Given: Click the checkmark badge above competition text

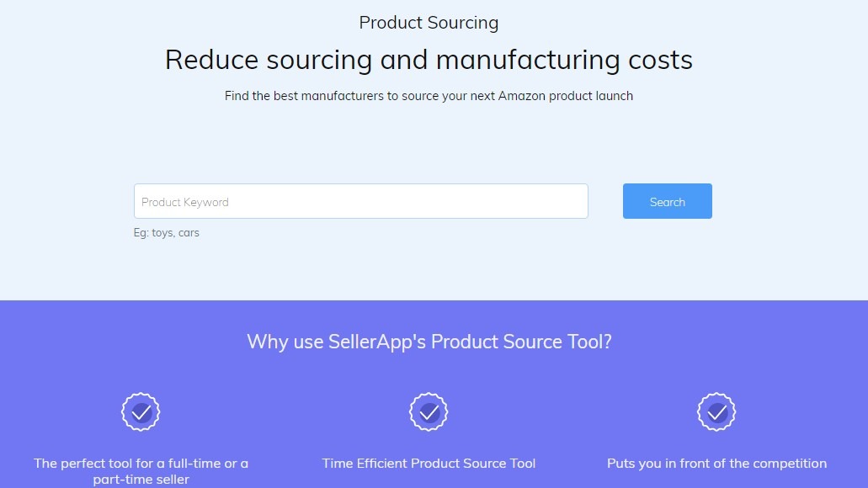Looking at the screenshot, I should 716,412.
